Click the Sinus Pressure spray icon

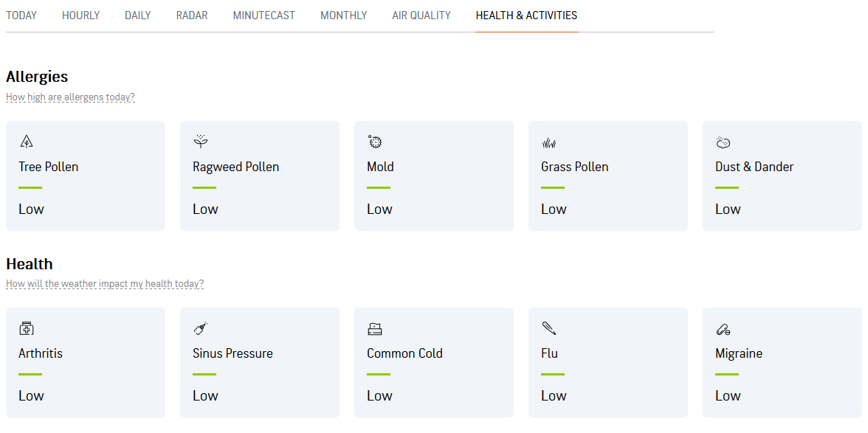point(200,328)
